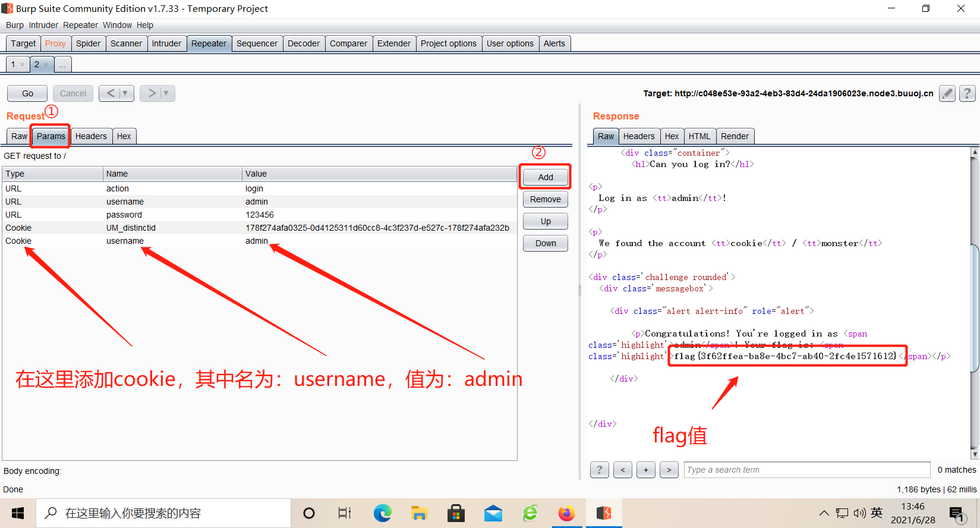Select the UM_distinctid cookie row
980x528 pixels.
pyautogui.click(x=259, y=228)
